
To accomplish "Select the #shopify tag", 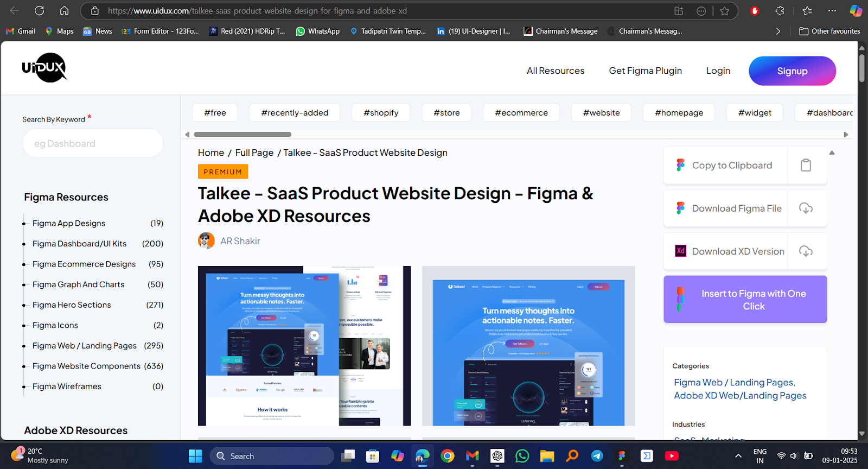I will pyautogui.click(x=381, y=112).
